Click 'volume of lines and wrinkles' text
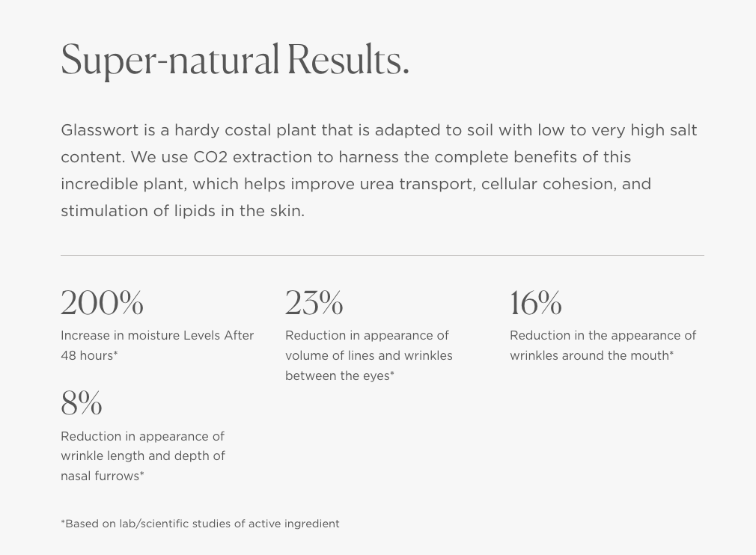Image resolution: width=756 pixels, height=555 pixels. 369,355
